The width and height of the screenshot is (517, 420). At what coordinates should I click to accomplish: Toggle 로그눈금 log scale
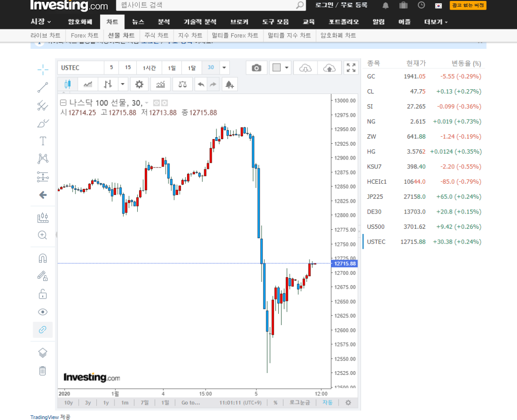tap(300, 402)
